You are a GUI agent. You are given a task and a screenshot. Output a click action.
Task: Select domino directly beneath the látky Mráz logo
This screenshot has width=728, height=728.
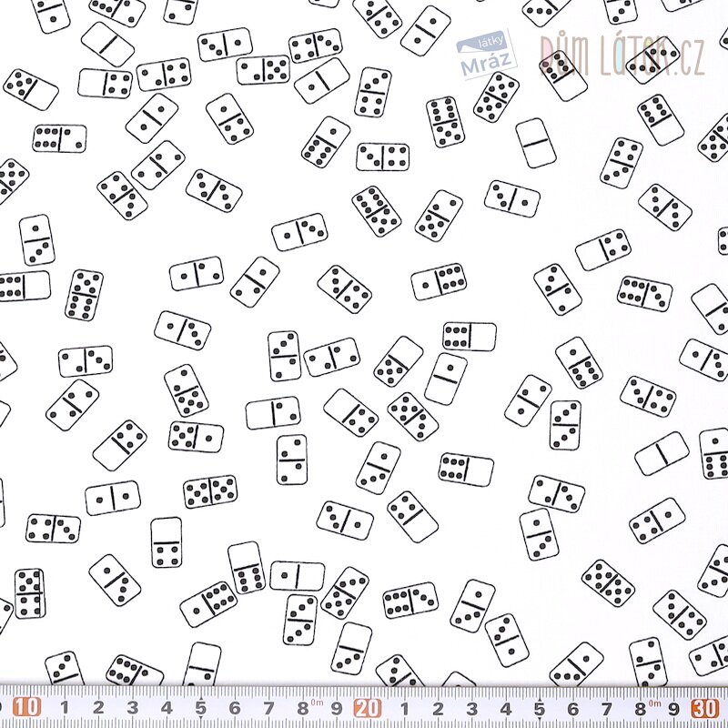(497, 96)
